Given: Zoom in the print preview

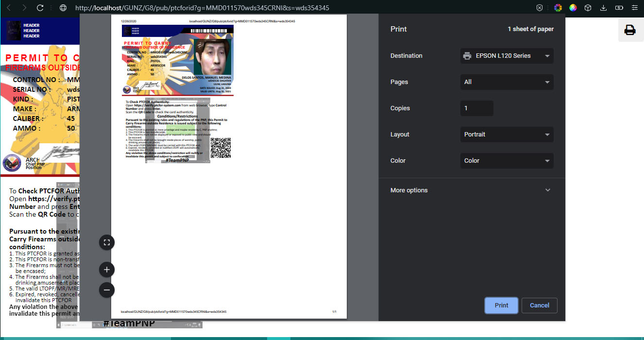Looking at the screenshot, I should pos(107,270).
